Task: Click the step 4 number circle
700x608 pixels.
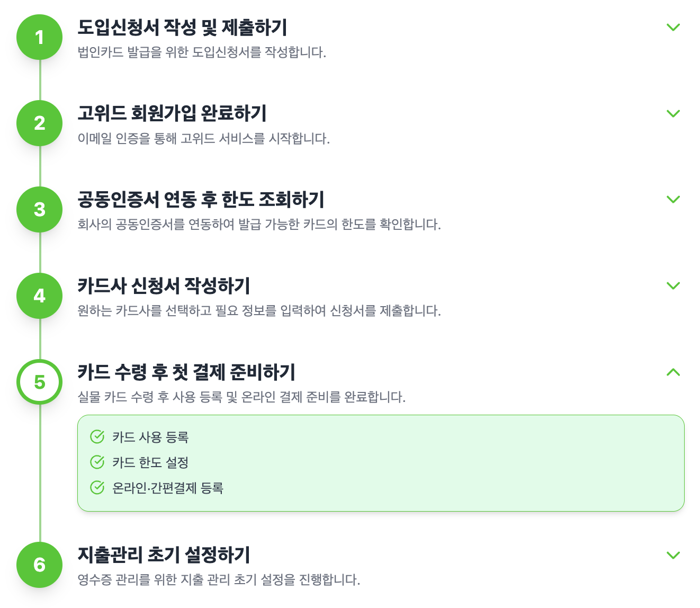Action: tap(40, 296)
